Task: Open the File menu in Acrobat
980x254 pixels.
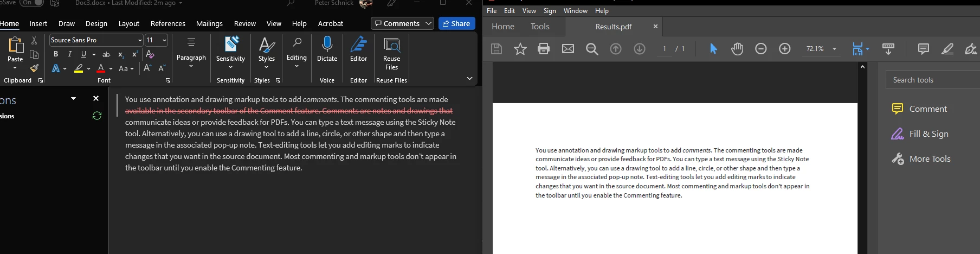Action: pyautogui.click(x=492, y=11)
